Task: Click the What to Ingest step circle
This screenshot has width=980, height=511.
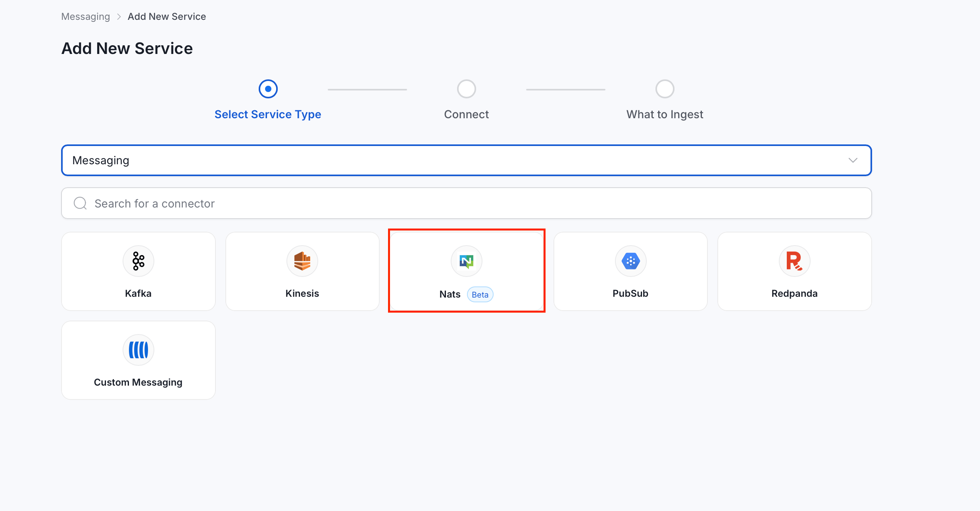Action: point(665,89)
